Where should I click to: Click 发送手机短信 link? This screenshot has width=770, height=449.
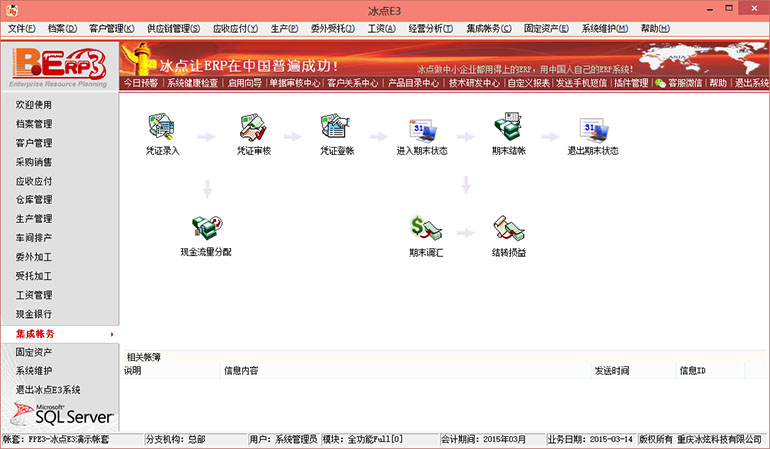[x=581, y=83]
